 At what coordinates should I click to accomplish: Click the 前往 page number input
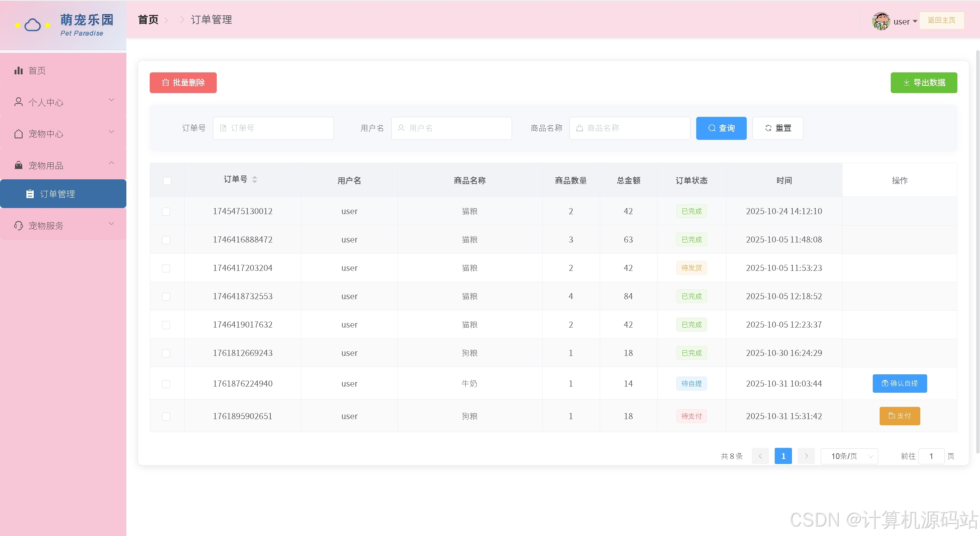[x=931, y=456]
